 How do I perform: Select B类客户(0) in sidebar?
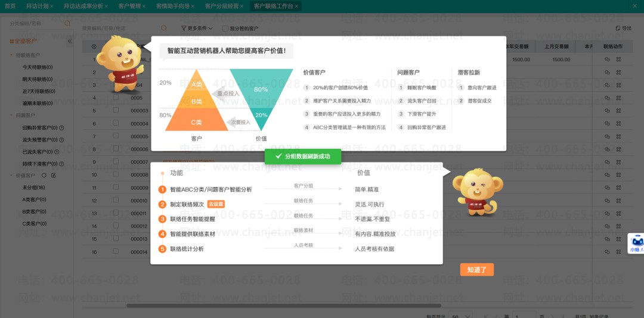pyautogui.click(x=34, y=212)
